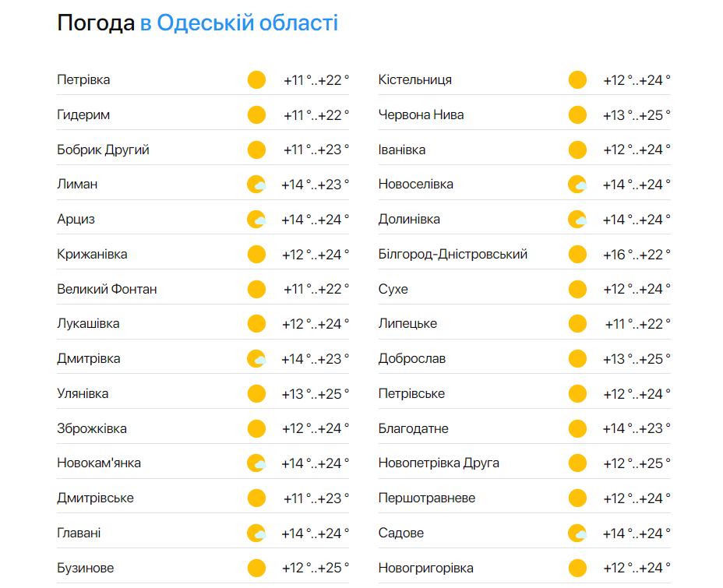This screenshot has width=723, height=588.
Task: Click the sun icon beside Добросло́в row
Action: coord(577,358)
